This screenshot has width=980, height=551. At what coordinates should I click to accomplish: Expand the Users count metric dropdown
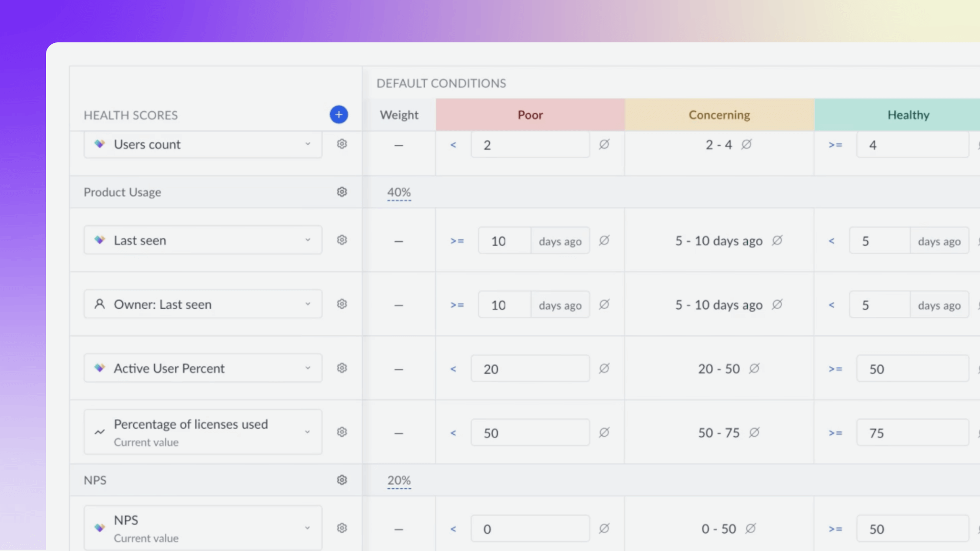308,144
